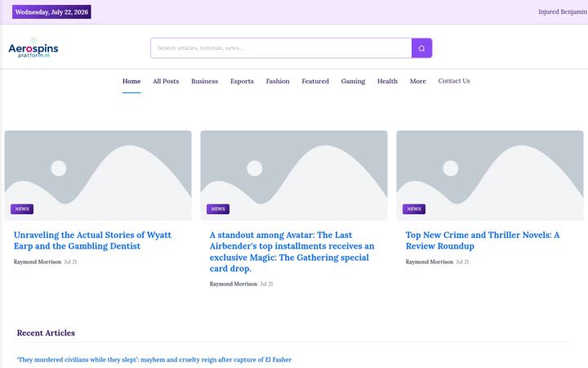
Task: Click the purple search magnifier button
Action: click(x=421, y=48)
